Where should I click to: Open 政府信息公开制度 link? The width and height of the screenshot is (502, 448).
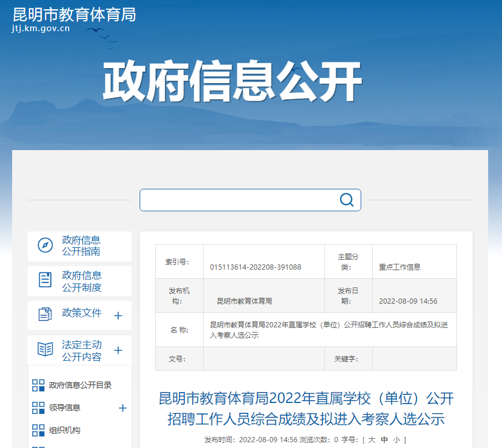(x=81, y=281)
